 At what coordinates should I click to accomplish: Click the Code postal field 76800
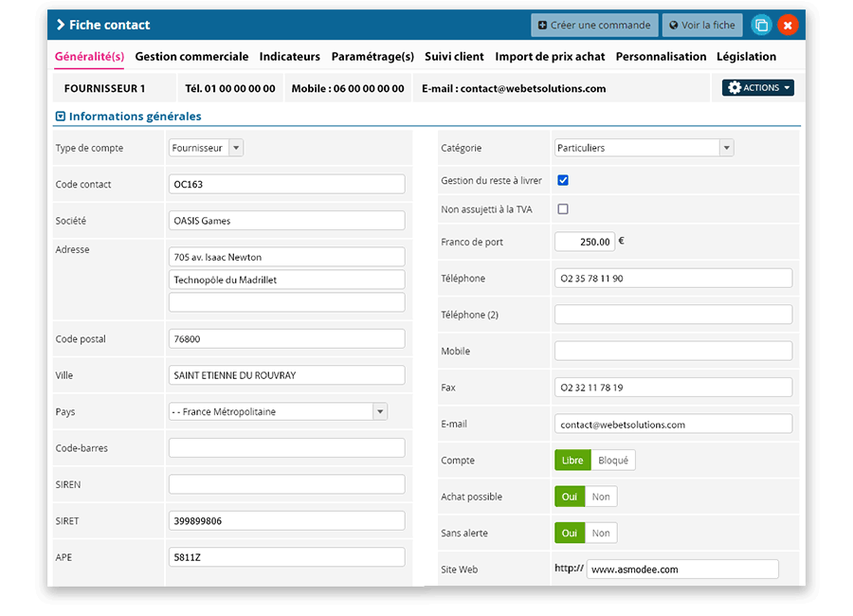coord(286,338)
